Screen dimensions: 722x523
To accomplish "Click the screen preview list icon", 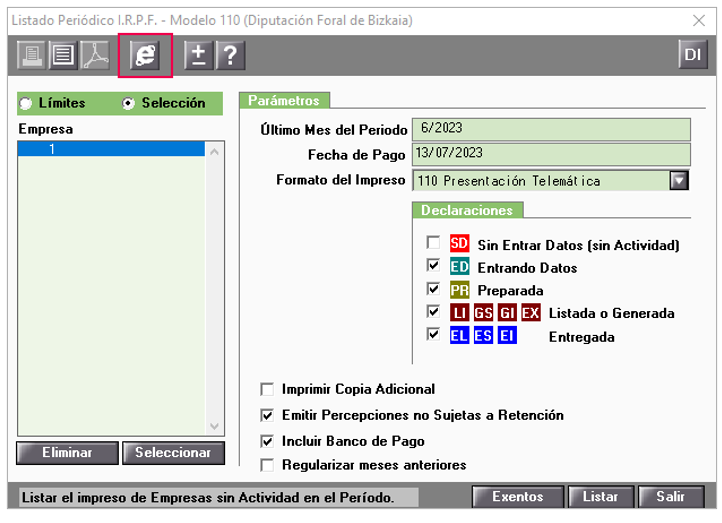I will tap(63, 56).
